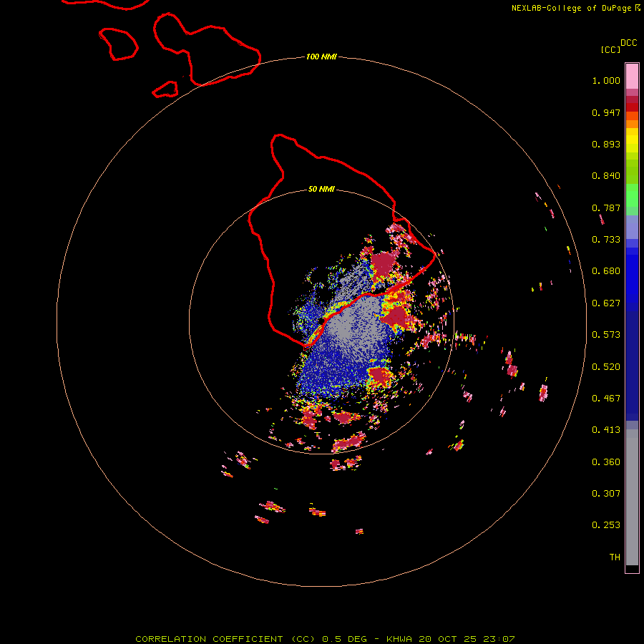Pick the light pink swatch atop color bar
This screenshot has height=644, width=644.
(x=632, y=76)
